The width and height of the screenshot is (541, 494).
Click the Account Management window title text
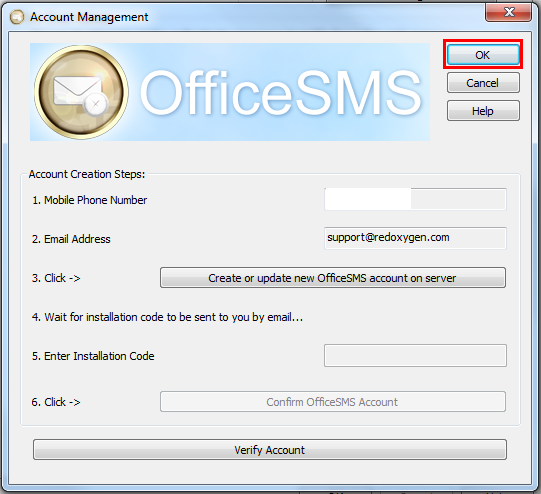click(x=89, y=17)
